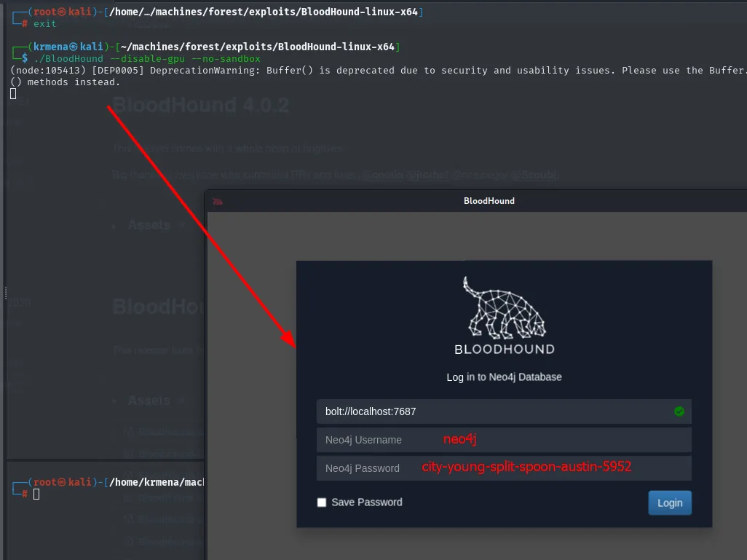Check the Save Password checkbox
This screenshot has width=747, height=560.
(x=322, y=502)
